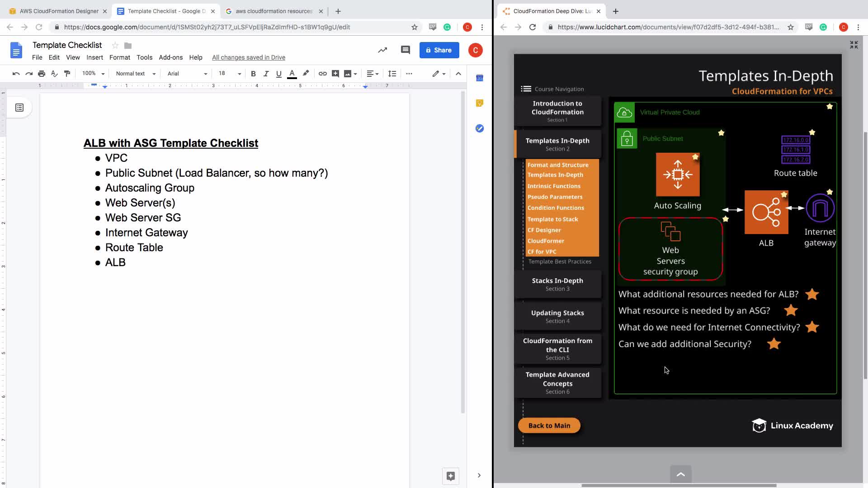Click the line spacing icon
This screenshot has height=488, width=868.
coord(392,74)
